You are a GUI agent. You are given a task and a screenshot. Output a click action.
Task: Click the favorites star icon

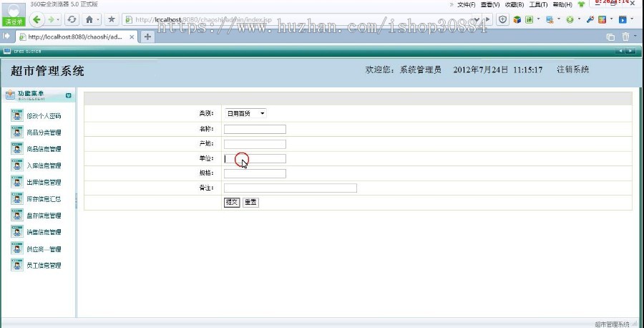(112, 19)
